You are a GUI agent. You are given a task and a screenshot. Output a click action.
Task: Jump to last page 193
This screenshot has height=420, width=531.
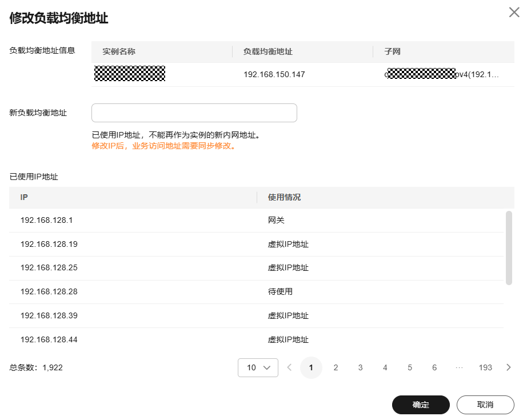point(485,368)
